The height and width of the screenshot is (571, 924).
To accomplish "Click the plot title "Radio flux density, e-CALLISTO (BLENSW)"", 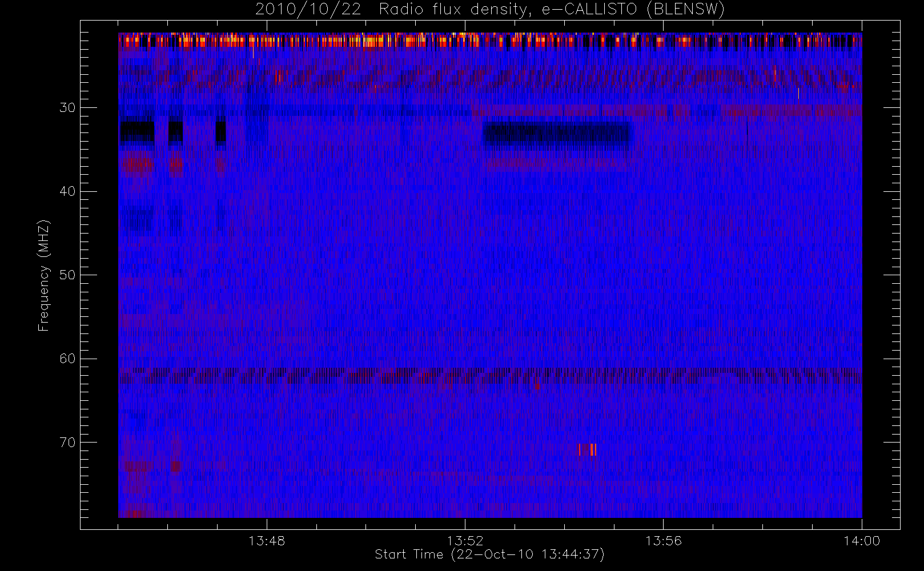I will 552,10.
